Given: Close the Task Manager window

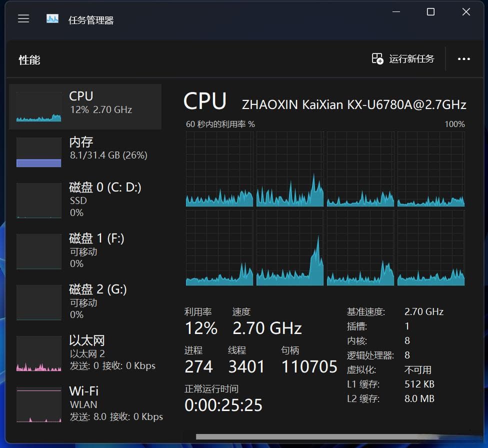Looking at the screenshot, I should coord(466,12).
